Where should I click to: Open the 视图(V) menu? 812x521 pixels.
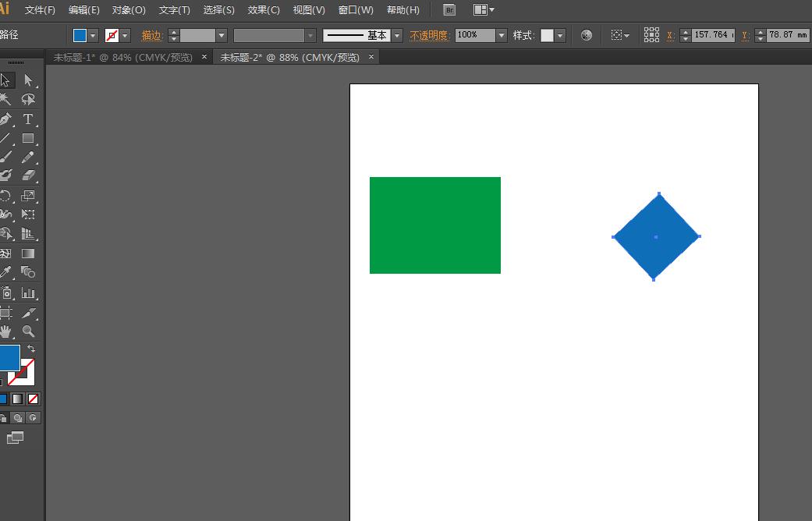point(309,10)
